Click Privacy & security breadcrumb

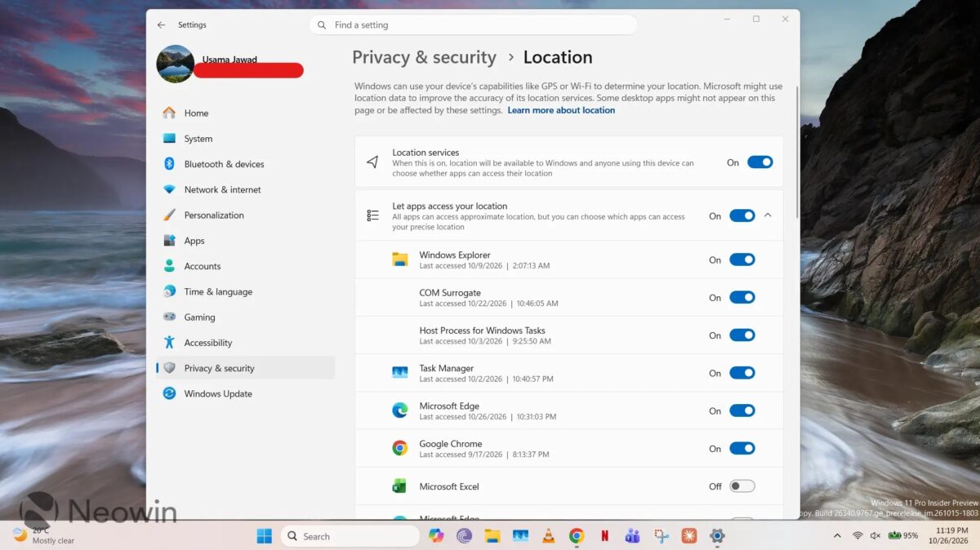click(424, 57)
